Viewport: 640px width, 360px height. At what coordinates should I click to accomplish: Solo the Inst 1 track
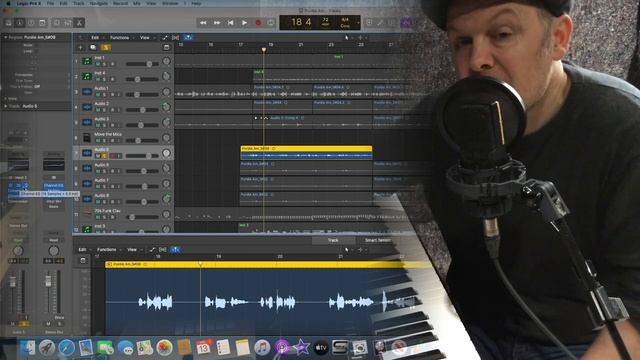104,64
